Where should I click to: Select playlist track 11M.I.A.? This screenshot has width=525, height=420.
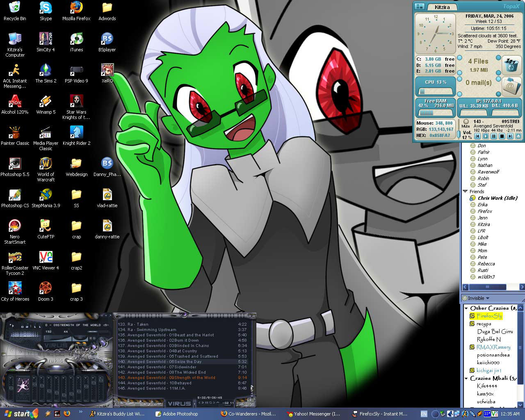point(182,388)
